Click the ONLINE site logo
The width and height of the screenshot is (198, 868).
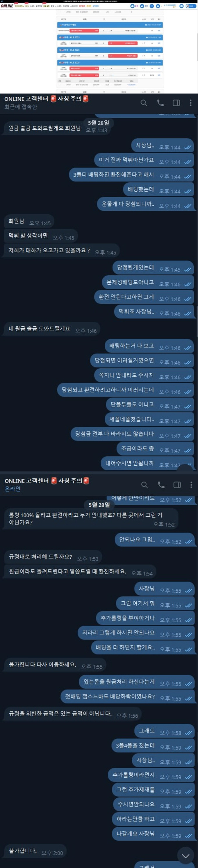click(7, 6)
